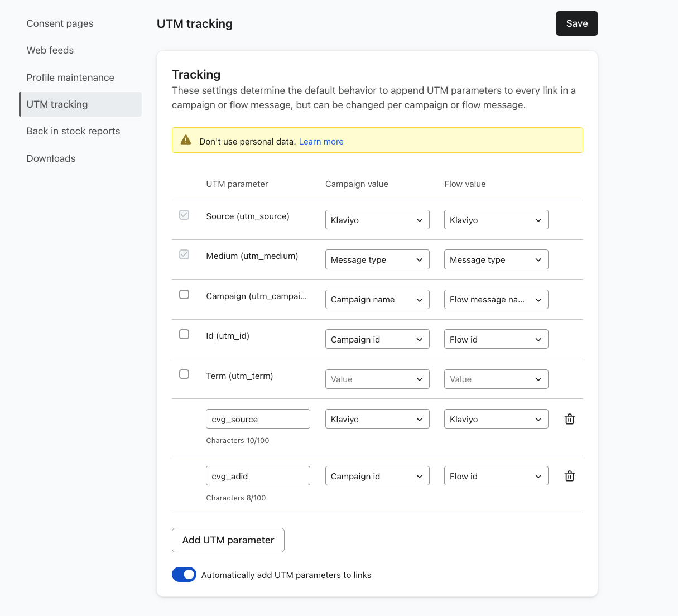678x616 pixels.
Task: Enable the Id (utm_id) checkbox
Action: click(x=184, y=334)
